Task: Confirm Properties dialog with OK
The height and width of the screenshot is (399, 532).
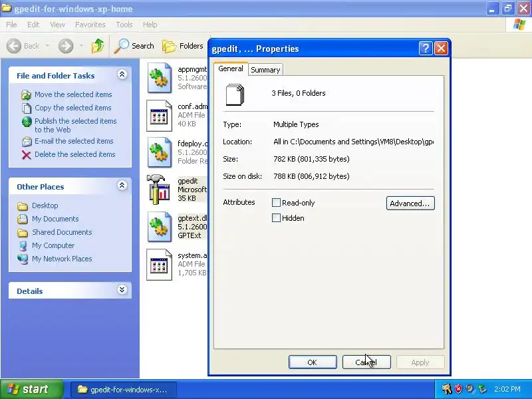Action: (x=313, y=362)
